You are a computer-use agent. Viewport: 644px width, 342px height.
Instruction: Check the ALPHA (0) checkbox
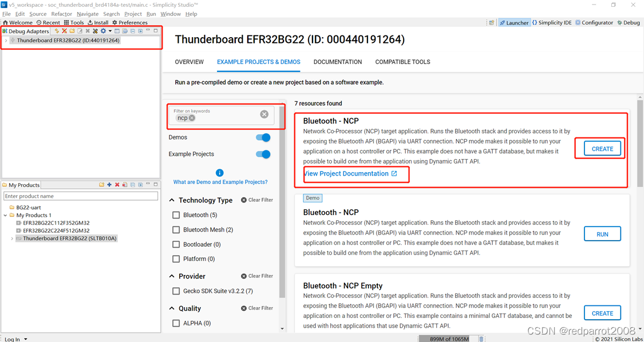pyautogui.click(x=176, y=323)
